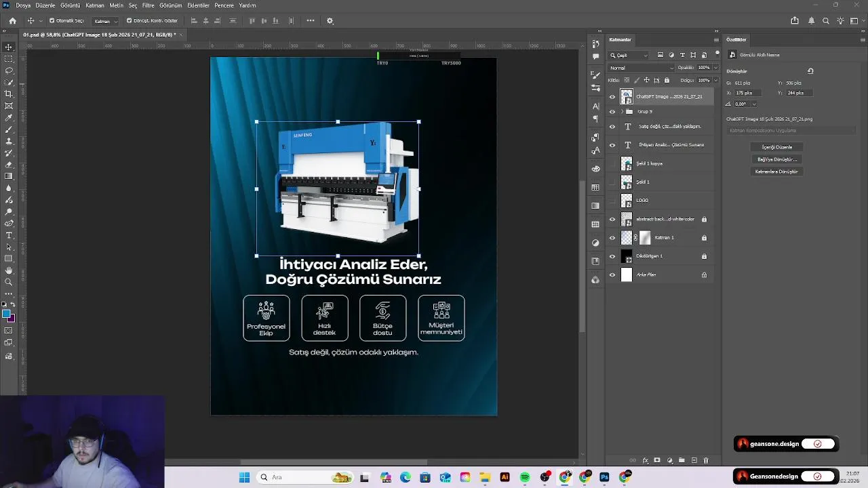Activate the Zoom magnifier tool
The image size is (868, 488).
pyautogui.click(x=9, y=282)
